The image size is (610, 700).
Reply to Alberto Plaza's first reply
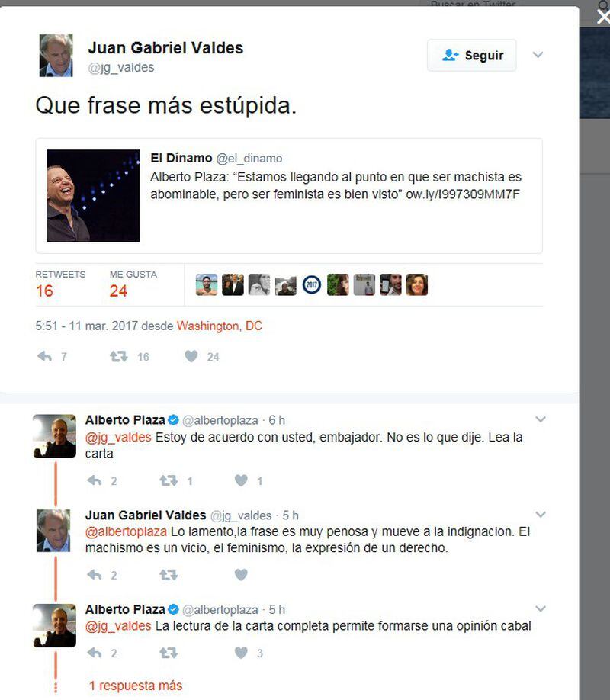coord(95,481)
